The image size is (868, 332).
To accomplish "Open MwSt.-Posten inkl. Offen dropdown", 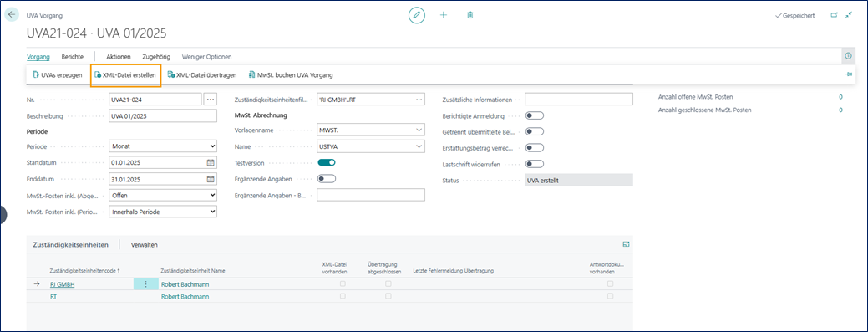I will [x=163, y=195].
